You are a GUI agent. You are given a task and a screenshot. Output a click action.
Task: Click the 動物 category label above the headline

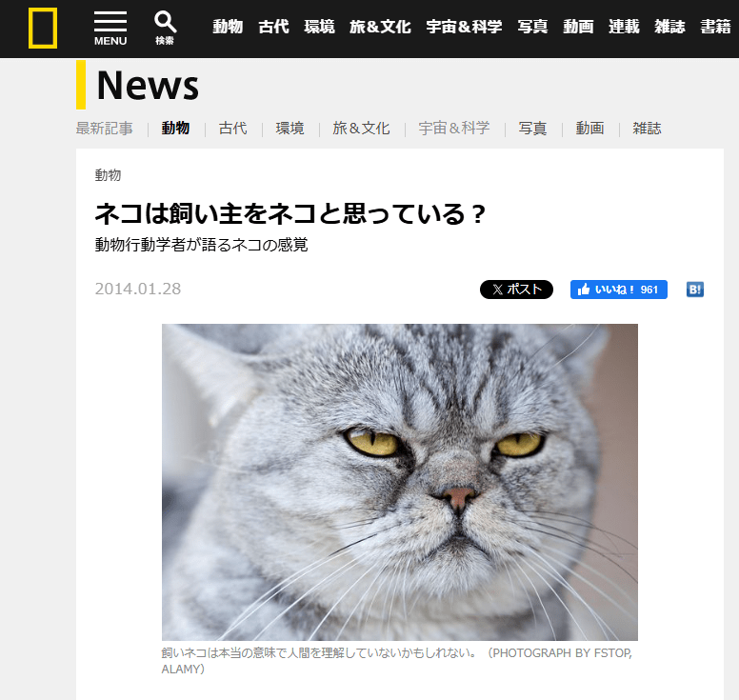pyautogui.click(x=108, y=175)
